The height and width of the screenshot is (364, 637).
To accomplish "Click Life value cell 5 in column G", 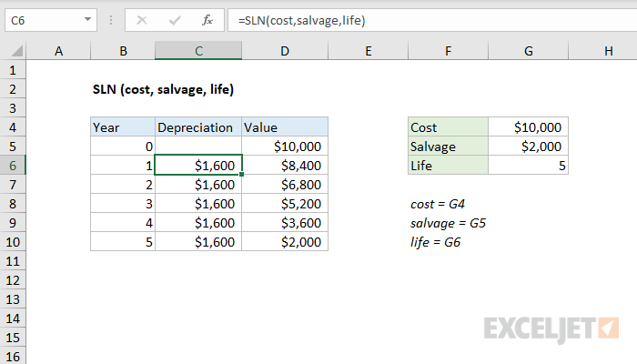I will (x=528, y=166).
